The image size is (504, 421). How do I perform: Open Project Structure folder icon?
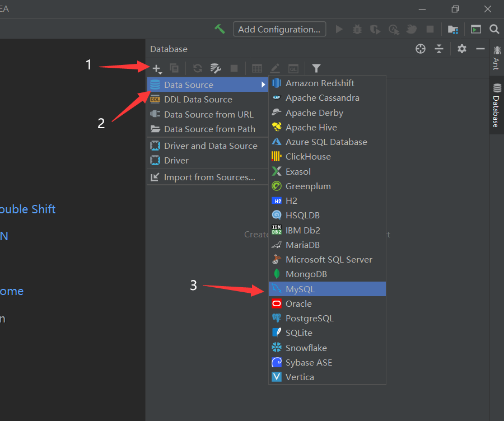[453, 30]
